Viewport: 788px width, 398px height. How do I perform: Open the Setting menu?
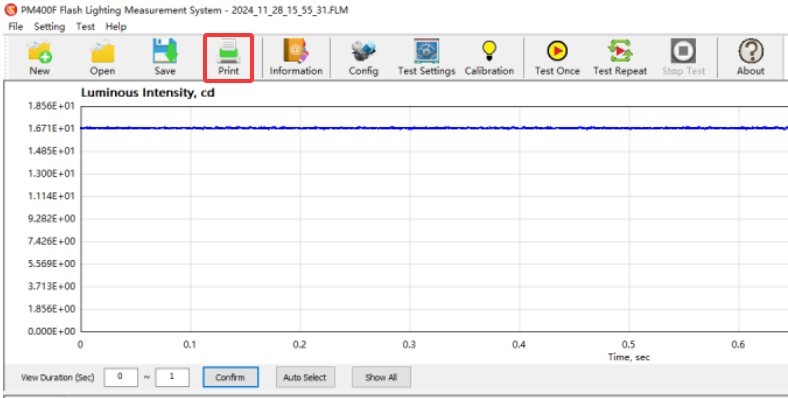click(49, 27)
